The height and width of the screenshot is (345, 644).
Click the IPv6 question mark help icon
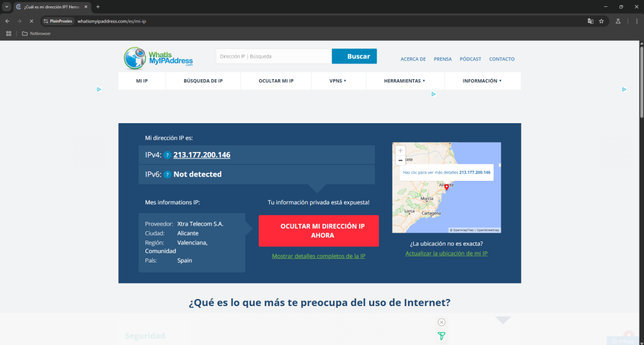167,174
